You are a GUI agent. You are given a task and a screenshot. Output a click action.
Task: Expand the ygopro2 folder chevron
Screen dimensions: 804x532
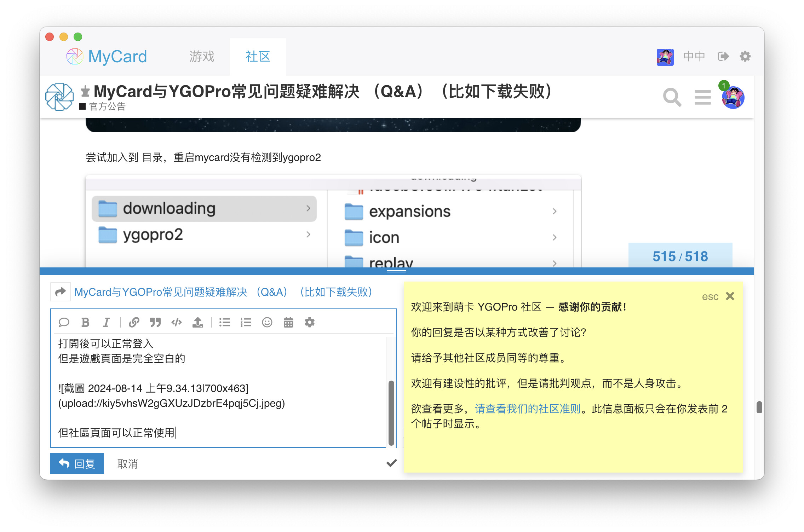pos(308,235)
